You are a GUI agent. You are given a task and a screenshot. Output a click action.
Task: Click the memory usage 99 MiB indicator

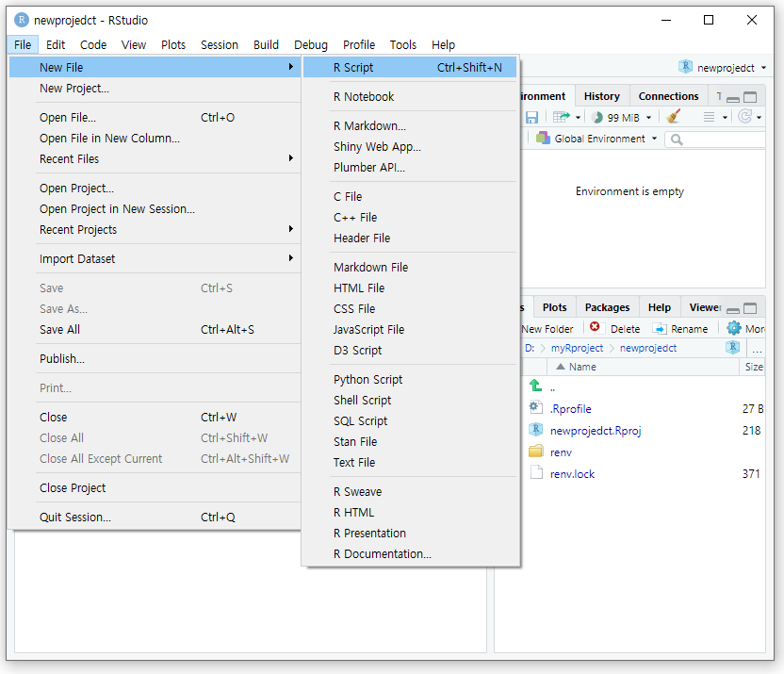pos(621,118)
